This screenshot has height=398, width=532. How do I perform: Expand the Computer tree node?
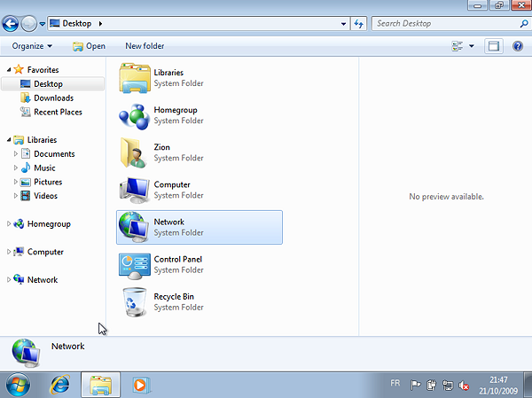[x=10, y=252]
